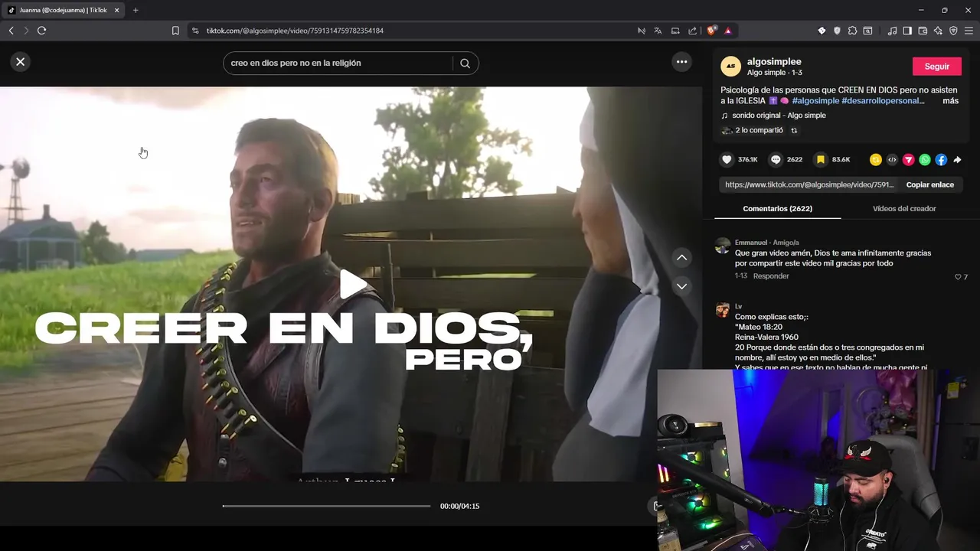Open browser hamburger menu
The image size is (980, 551).
(x=969, y=31)
